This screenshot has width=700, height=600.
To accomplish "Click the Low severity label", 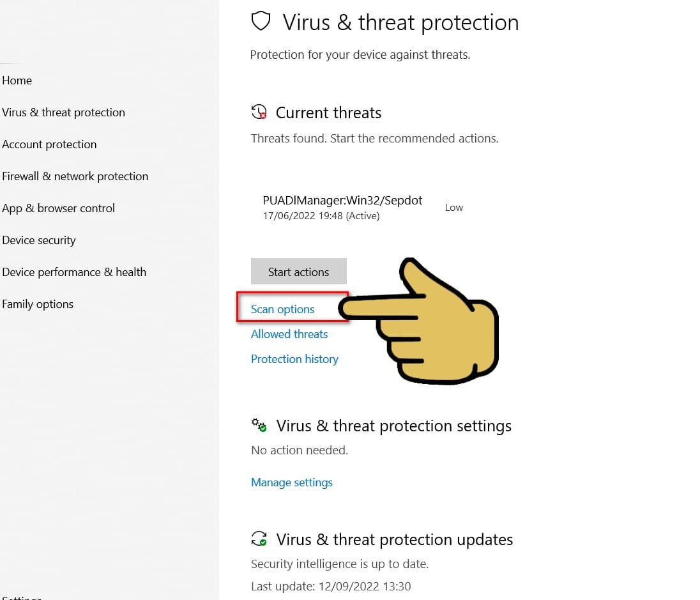I will point(453,207).
